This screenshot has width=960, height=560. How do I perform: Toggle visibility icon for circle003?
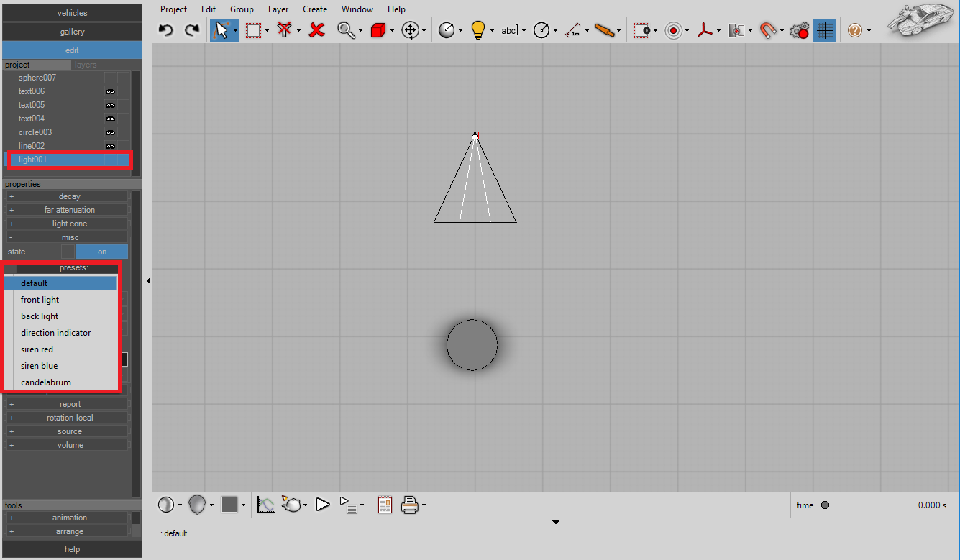[x=110, y=132]
